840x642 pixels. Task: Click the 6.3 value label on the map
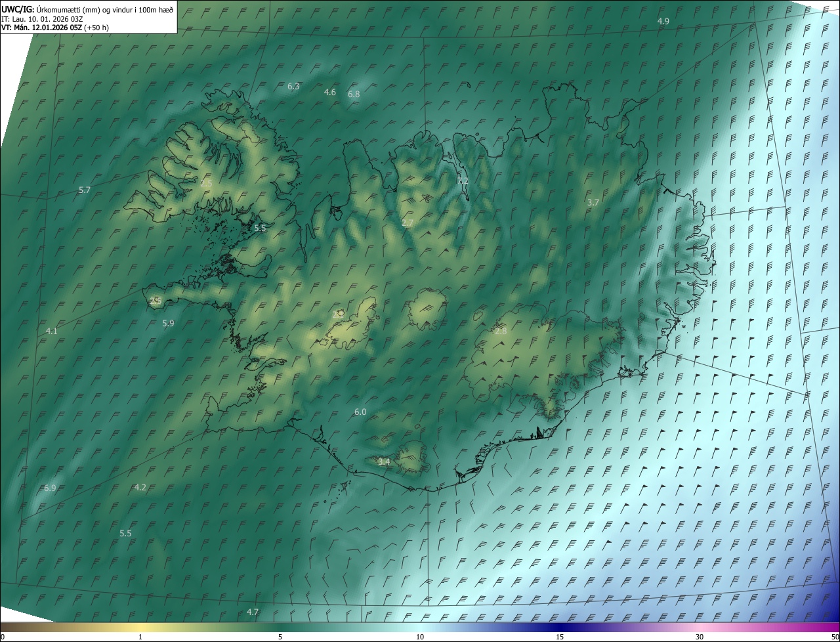(x=293, y=87)
